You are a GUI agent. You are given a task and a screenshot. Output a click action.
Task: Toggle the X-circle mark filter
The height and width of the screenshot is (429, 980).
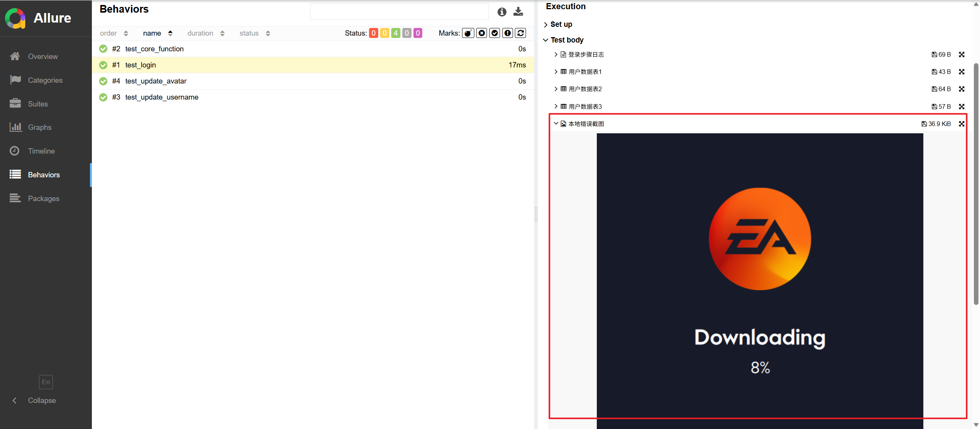(482, 33)
